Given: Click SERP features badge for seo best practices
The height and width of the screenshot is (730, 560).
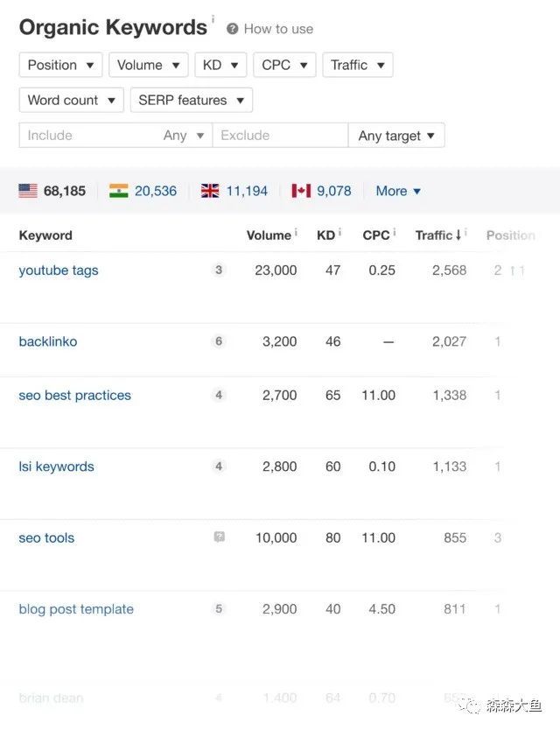Looking at the screenshot, I should click(219, 395).
